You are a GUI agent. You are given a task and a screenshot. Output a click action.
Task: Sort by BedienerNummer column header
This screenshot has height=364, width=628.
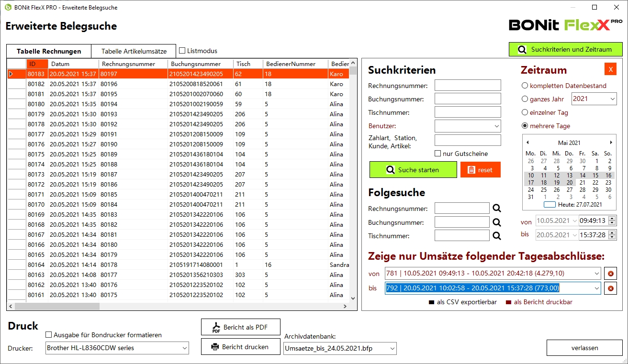(295, 64)
